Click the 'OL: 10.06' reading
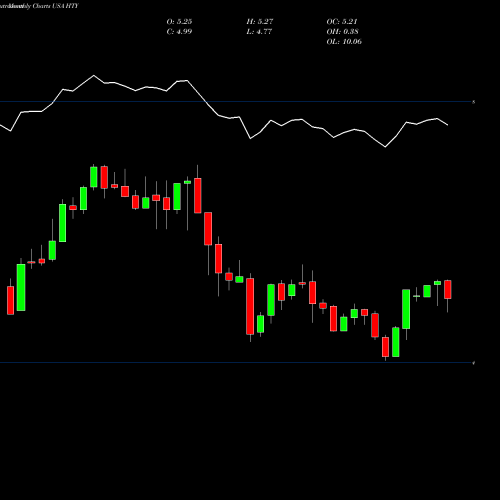 tap(344, 42)
